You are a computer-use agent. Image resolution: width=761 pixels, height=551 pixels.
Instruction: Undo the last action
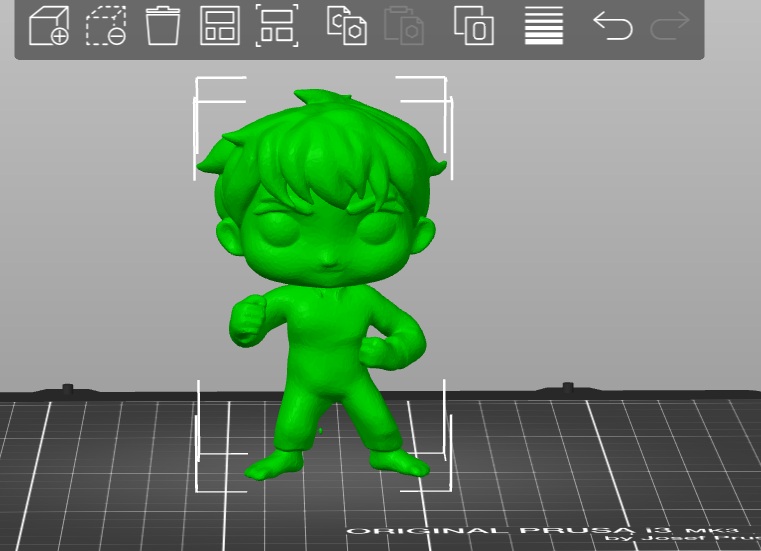[613, 26]
